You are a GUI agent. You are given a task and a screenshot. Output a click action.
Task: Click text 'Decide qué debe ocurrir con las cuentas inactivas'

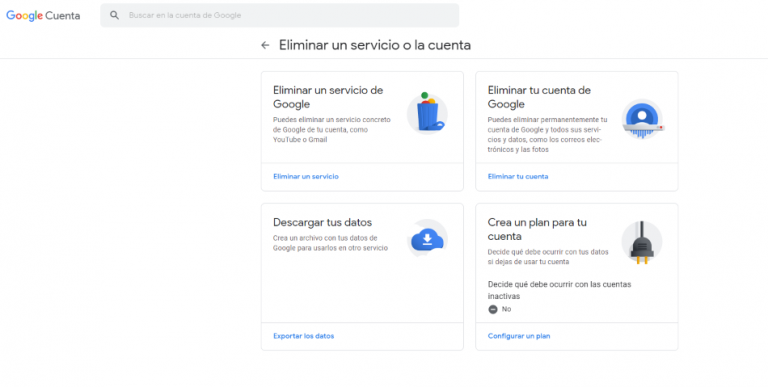559,290
